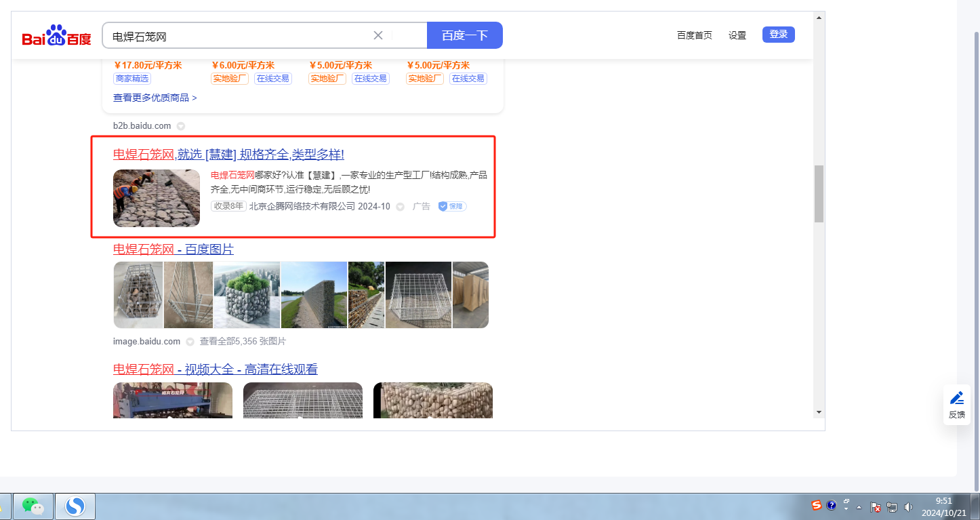Expand the dropdown arrow after 2024-10
980x520 pixels.
point(400,206)
